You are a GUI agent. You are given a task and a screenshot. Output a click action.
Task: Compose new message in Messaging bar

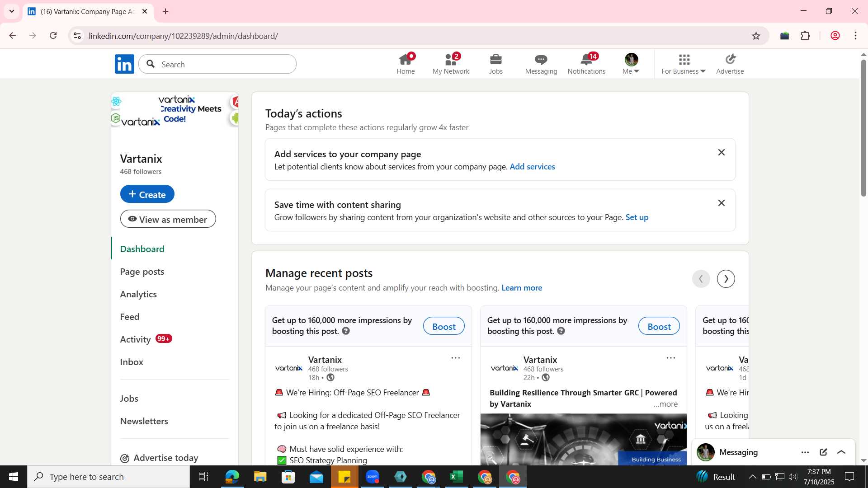click(823, 452)
